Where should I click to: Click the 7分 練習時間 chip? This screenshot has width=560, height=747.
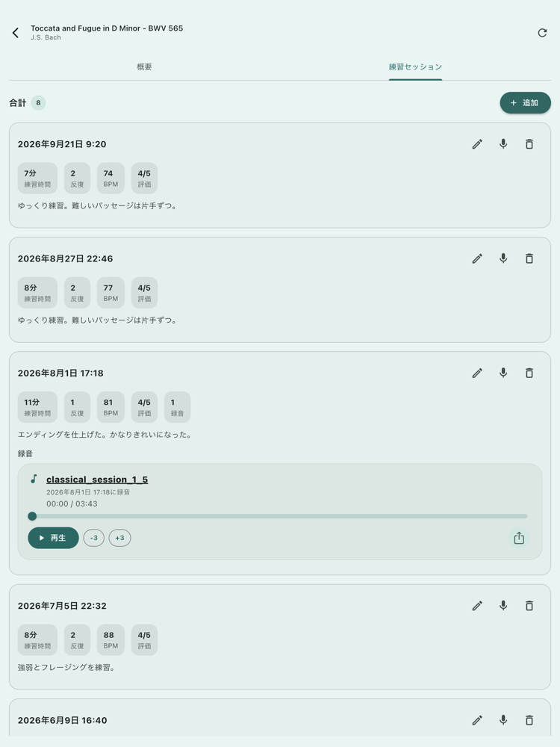(37, 179)
